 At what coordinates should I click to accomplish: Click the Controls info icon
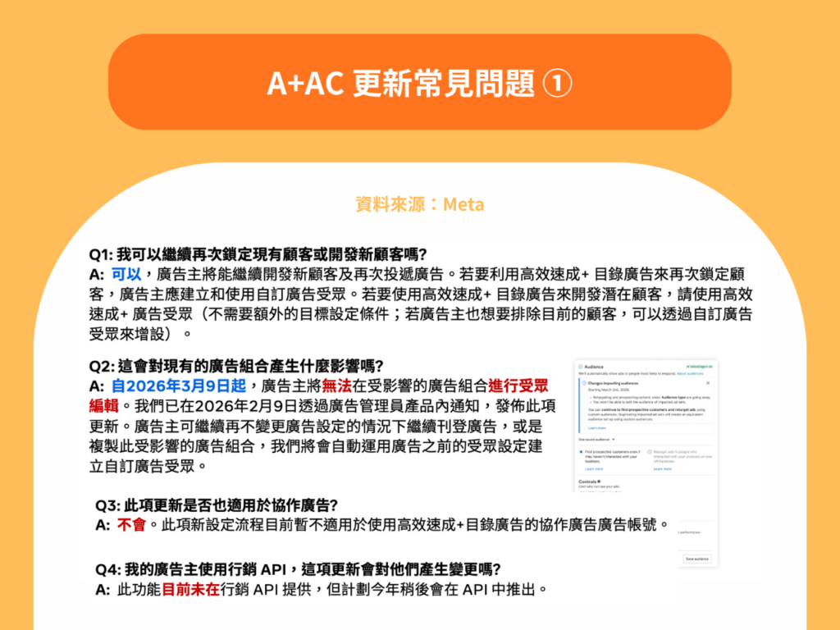pos(600,482)
